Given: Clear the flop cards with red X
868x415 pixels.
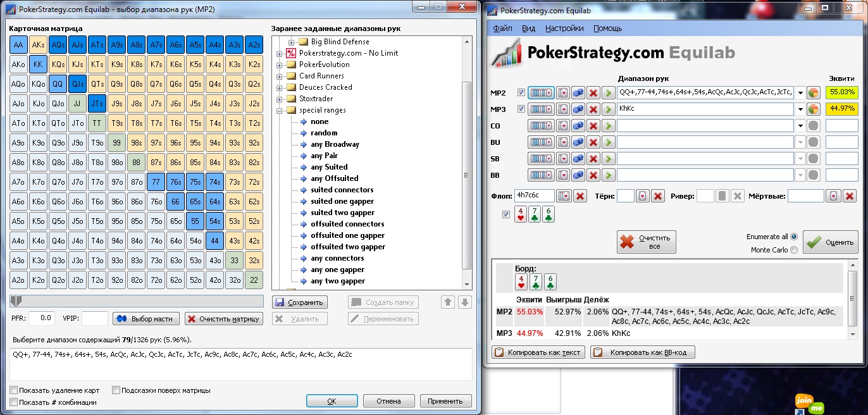Looking at the screenshot, I should (580, 196).
